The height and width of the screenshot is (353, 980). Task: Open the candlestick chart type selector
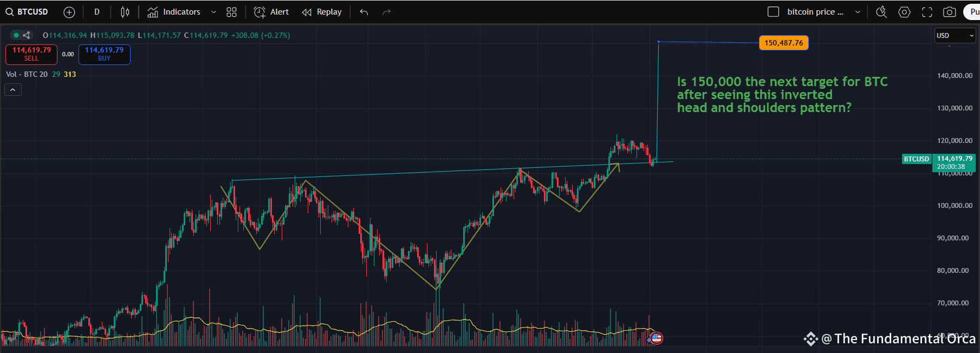(125, 12)
